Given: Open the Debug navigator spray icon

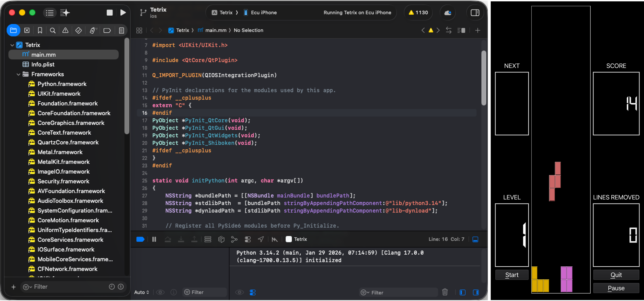Looking at the screenshot, I should pos(93,31).
